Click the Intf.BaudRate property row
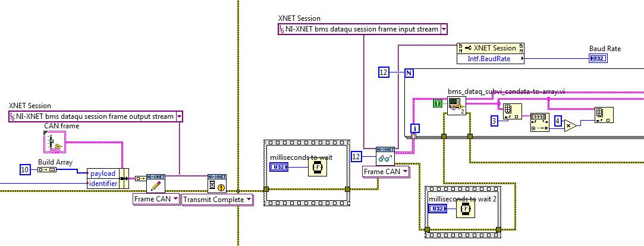This screenshot has width=644, height=246. [x=492, y=59]
